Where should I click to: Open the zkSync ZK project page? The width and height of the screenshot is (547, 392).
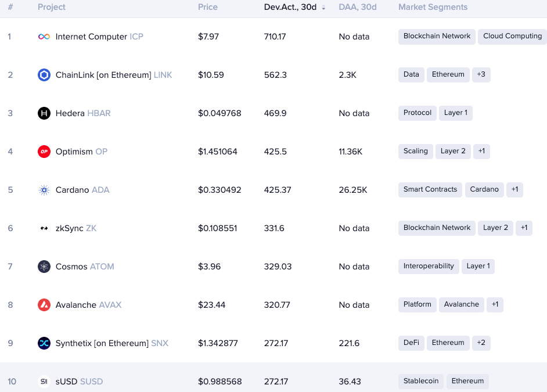pos(76,228)
